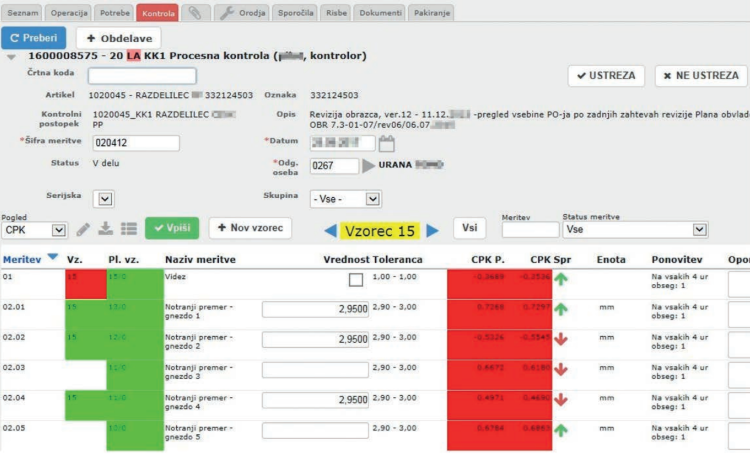Open the Serijska dropdown
This screenshot has width=750, height=454.
[x=104, y=199]
